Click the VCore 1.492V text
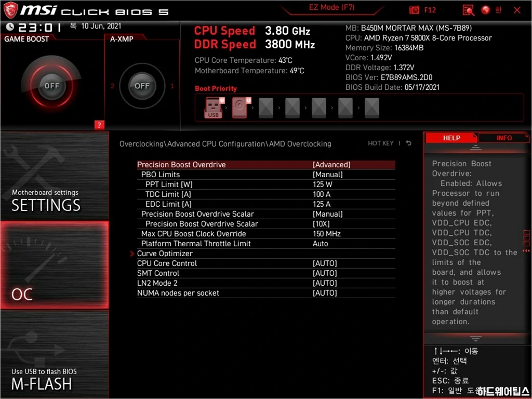The height and width of the screenshot is (399, 532). click(x=368, y=58)
